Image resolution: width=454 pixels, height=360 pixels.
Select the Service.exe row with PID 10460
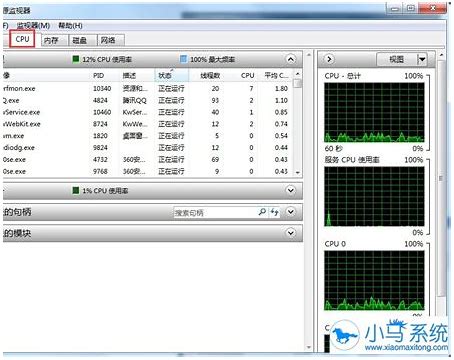148,112
